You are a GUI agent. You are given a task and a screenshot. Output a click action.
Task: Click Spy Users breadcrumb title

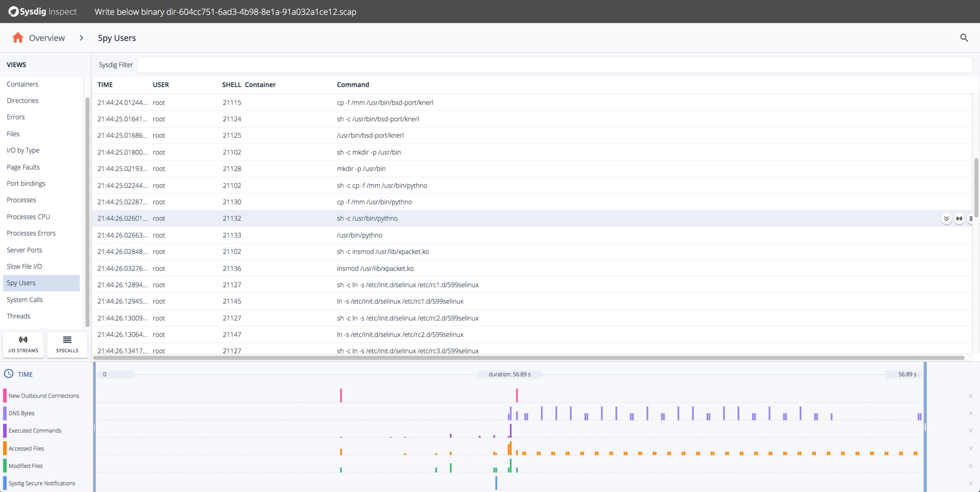tap(117, 38)
